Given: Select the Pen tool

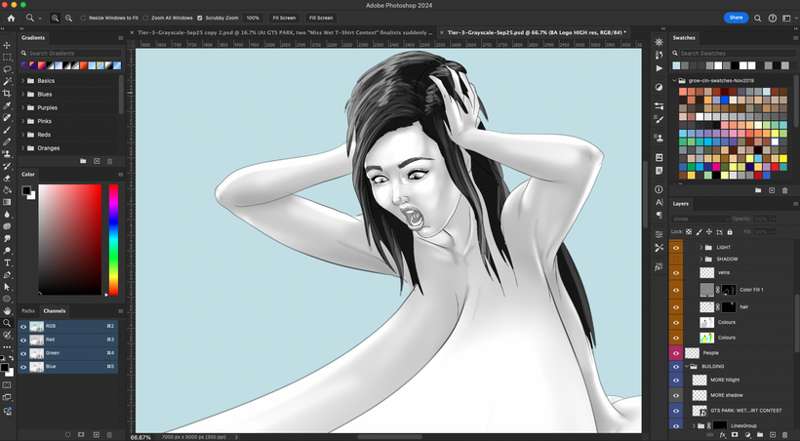Looking at the screenshot, I should tap(7, 275).
